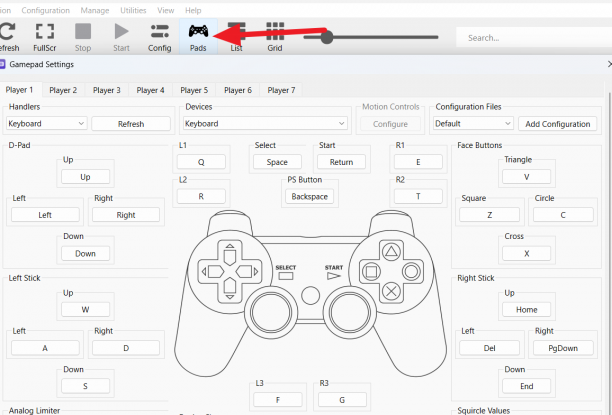The image size is (612, 415).
Task: Click the Square binding button Z
Action: pyautogui.click(x=489, y=215)
